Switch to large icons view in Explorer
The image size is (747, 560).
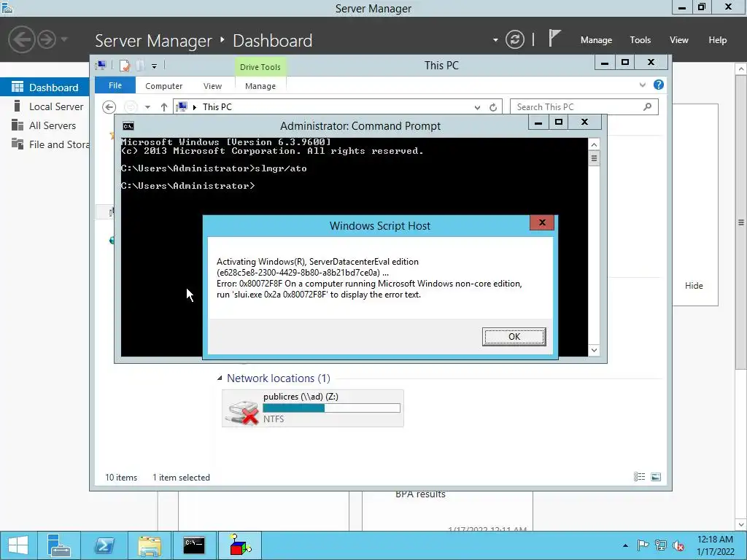click(x=656, y=477)
